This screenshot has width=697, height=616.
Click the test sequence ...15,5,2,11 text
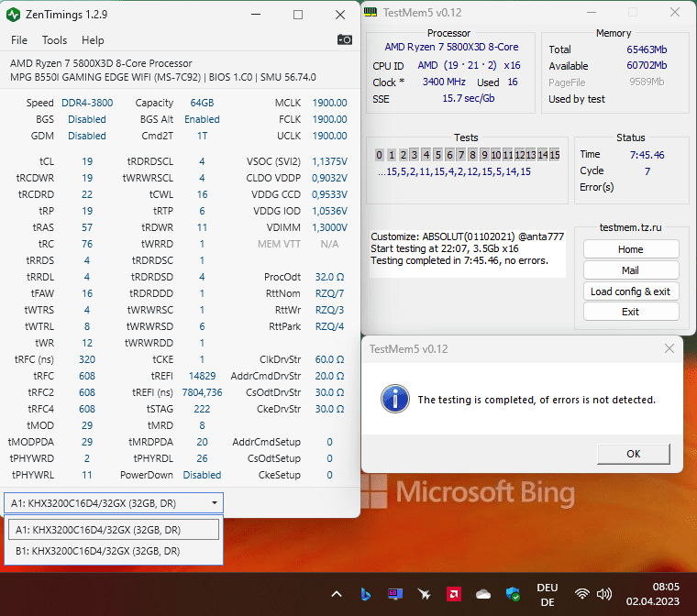[x=454, y=171]
